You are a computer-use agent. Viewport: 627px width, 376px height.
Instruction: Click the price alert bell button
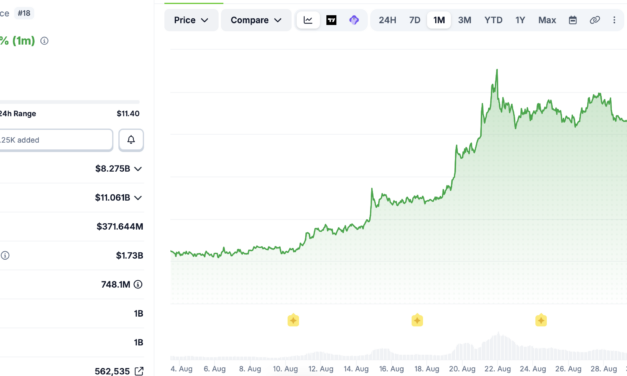[x=131, y=140]
